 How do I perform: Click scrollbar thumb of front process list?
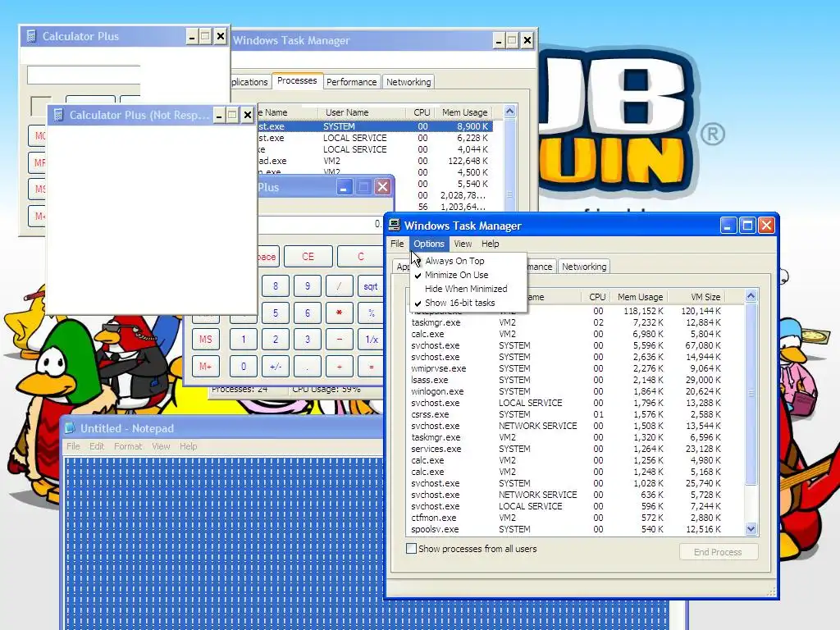(x=751, y=393)
